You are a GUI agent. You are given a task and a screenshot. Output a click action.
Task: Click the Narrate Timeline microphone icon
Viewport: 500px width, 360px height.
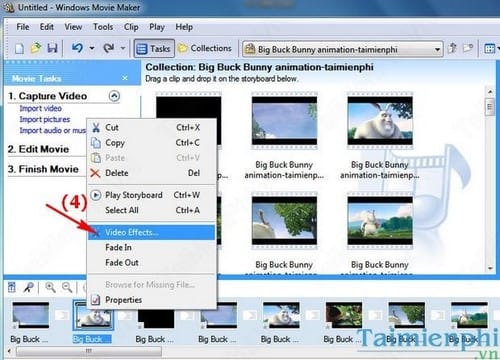(28, 287)
